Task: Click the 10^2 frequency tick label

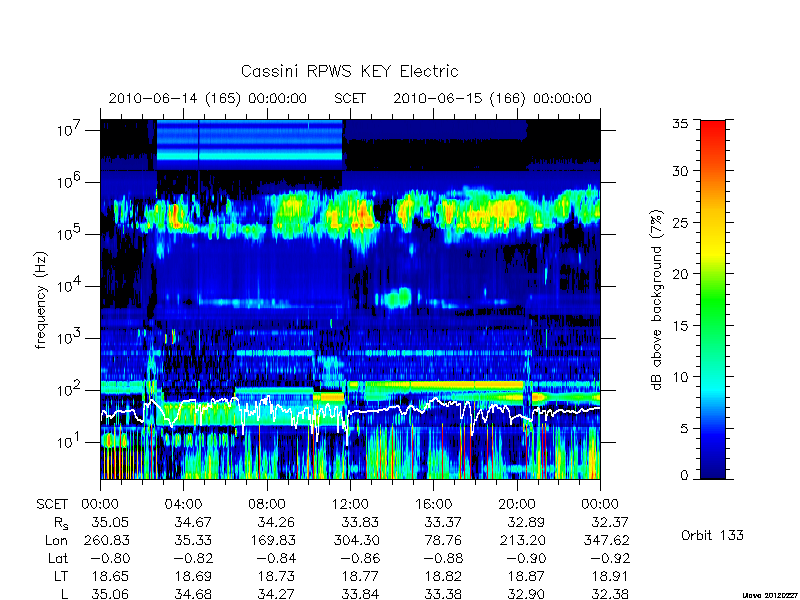Action: (x=68, y=390)
